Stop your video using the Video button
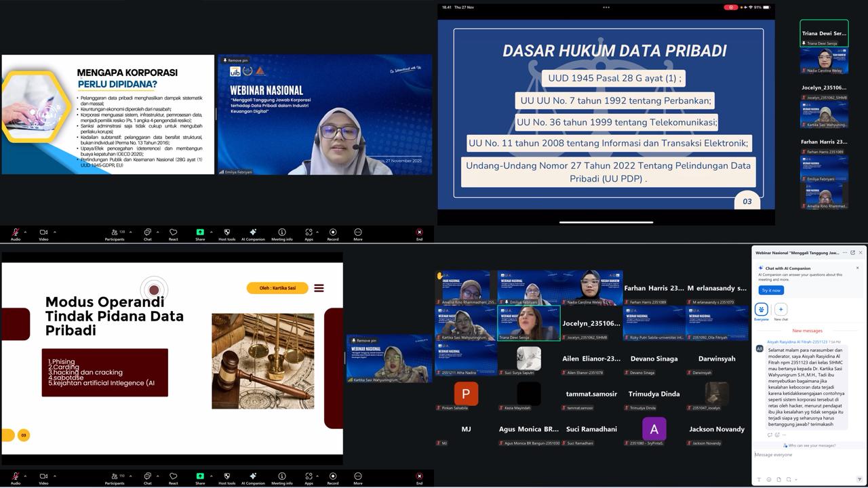The image size is (868, 488). (x=43, y=476)
